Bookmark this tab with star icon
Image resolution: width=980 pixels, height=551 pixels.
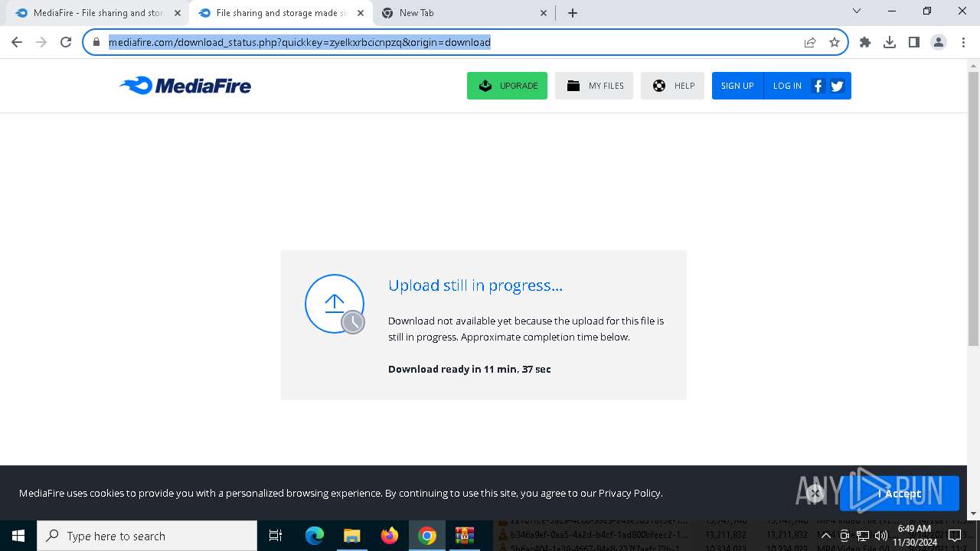835,42
